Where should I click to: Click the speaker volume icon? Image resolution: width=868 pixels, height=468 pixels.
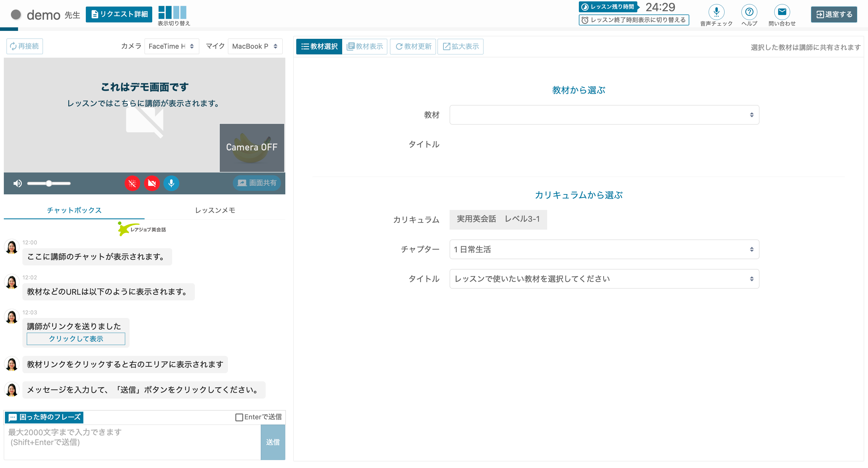click(x=17, y=183)
